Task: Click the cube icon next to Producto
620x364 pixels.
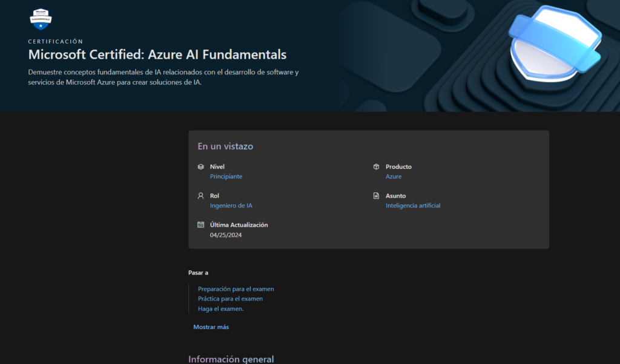Action: (x=376, y=167)
